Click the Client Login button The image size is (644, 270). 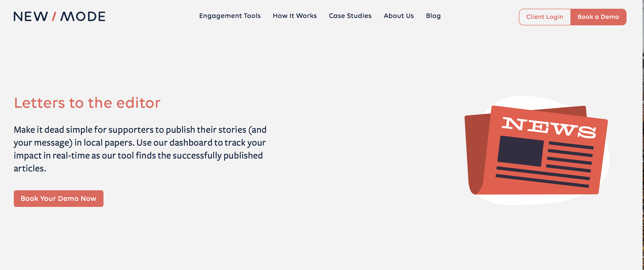pyautogui.click(x=544, y=17)
